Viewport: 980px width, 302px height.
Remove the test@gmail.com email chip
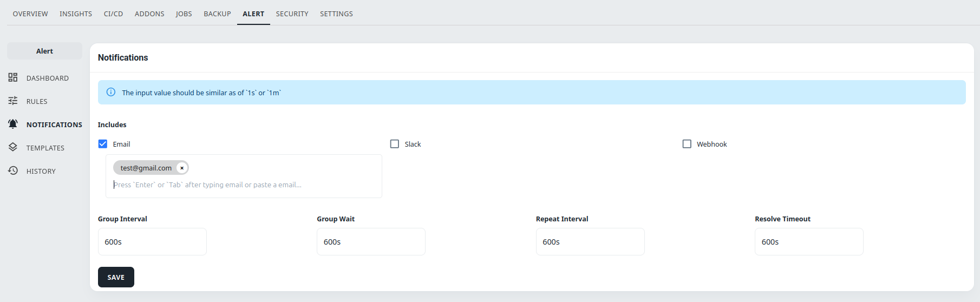pos(182,168)
